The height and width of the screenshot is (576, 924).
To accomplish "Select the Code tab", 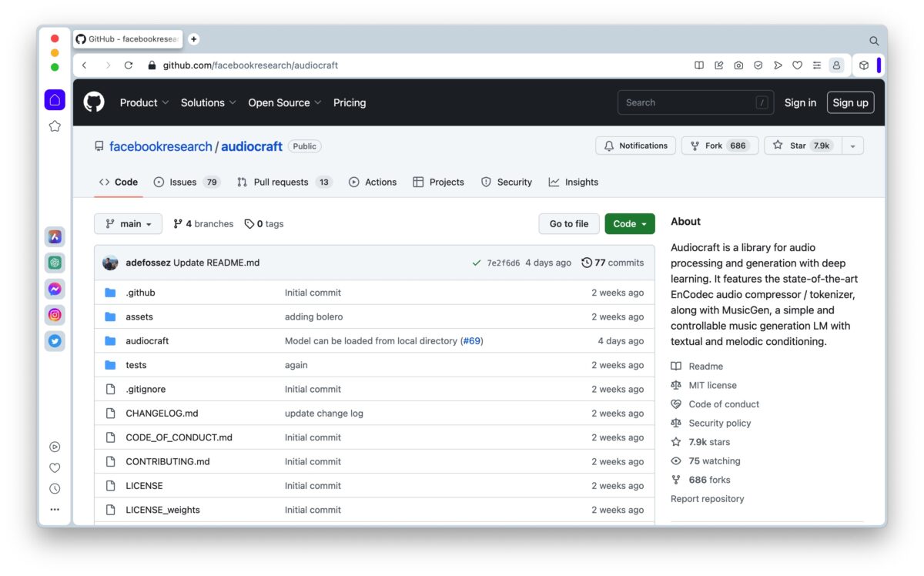I will coord(119,183).
